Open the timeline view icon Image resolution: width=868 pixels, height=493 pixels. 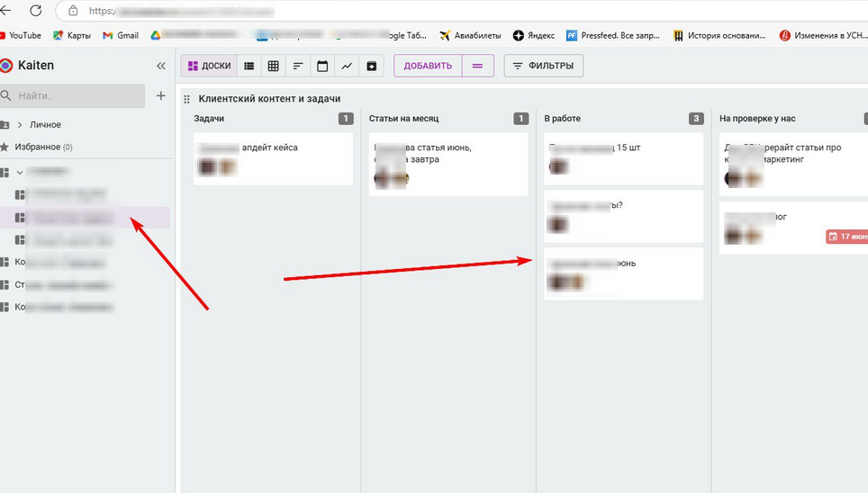pos(298,66)
